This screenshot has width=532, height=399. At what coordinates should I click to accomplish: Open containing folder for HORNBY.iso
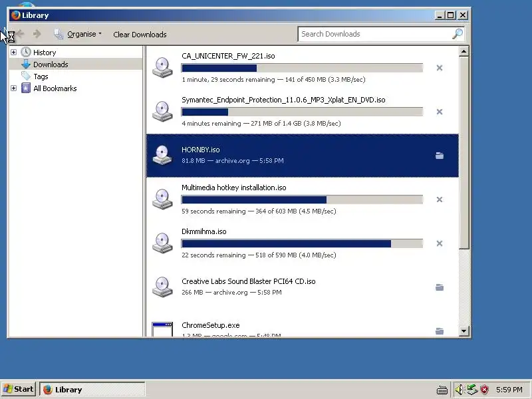440,156
